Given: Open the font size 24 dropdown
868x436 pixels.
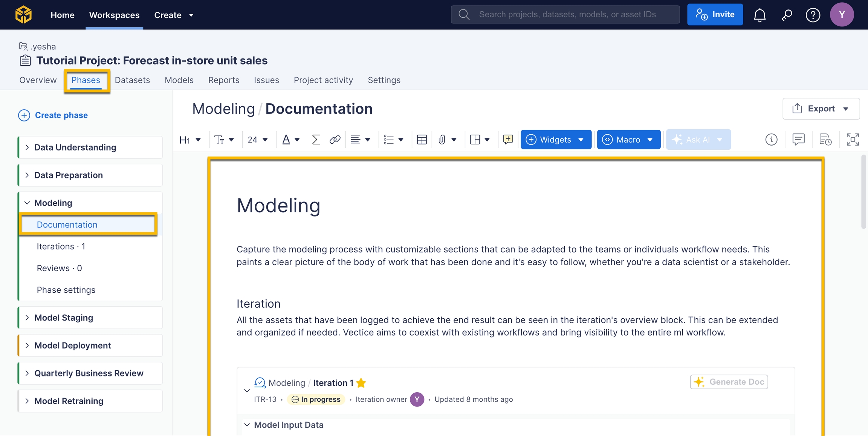Looking at the screenshot, I should tap(258, 140).
